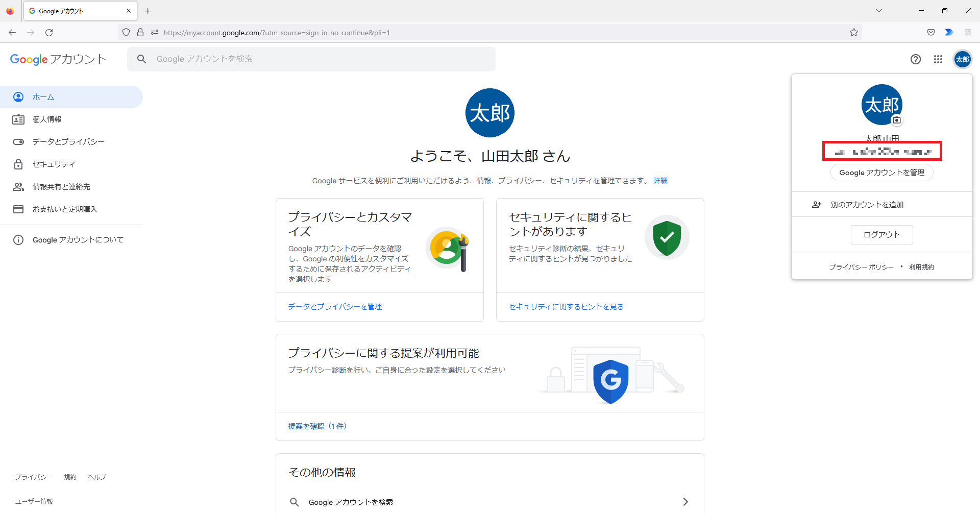980x514 pixels.
Task: Click the データとプライバシー toggle icon
Action: [18, 142]
